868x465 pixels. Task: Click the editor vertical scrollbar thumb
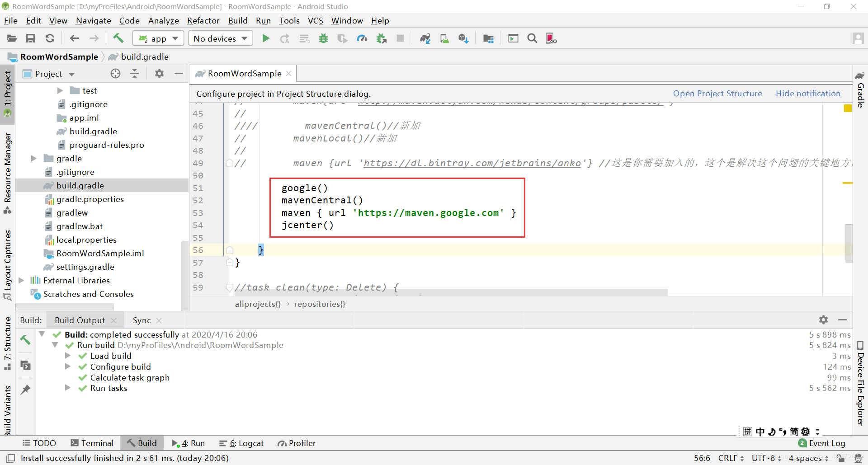849,243
